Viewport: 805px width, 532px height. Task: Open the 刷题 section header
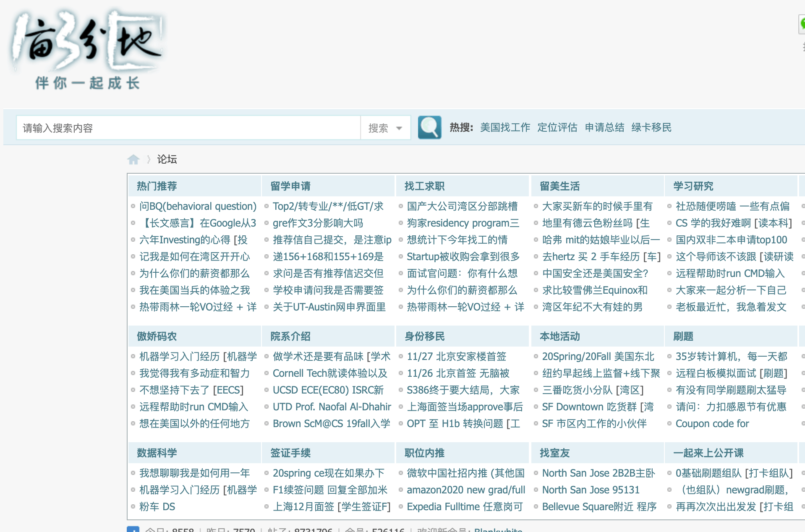click(x=683, y=336)
